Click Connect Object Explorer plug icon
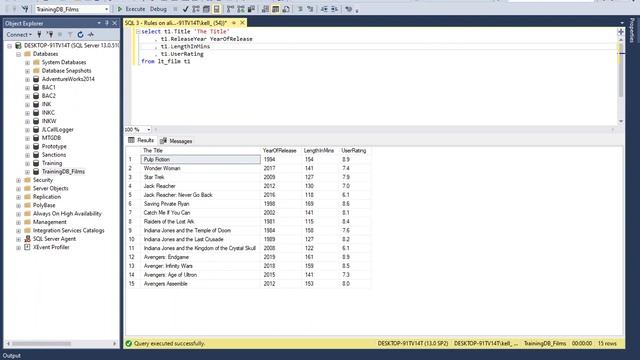The height and width of the screenshot is (360, 640). [40, 35]
